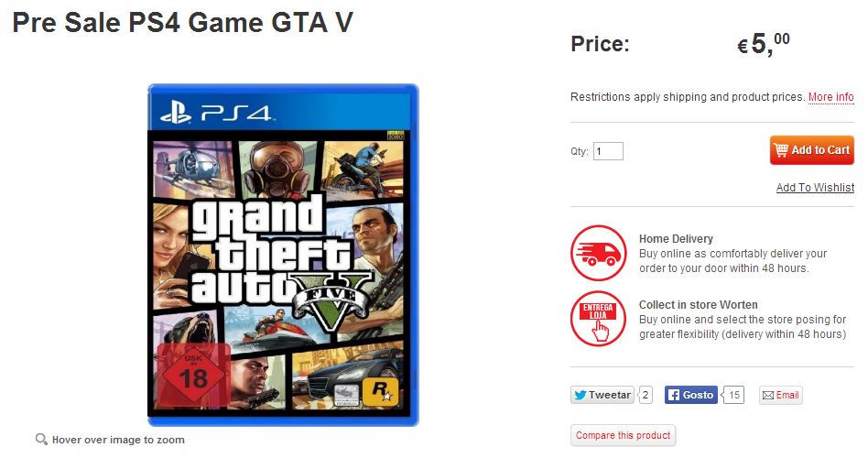
Task: Click the red Home Delivery truck icon
Action: (598, 253)
